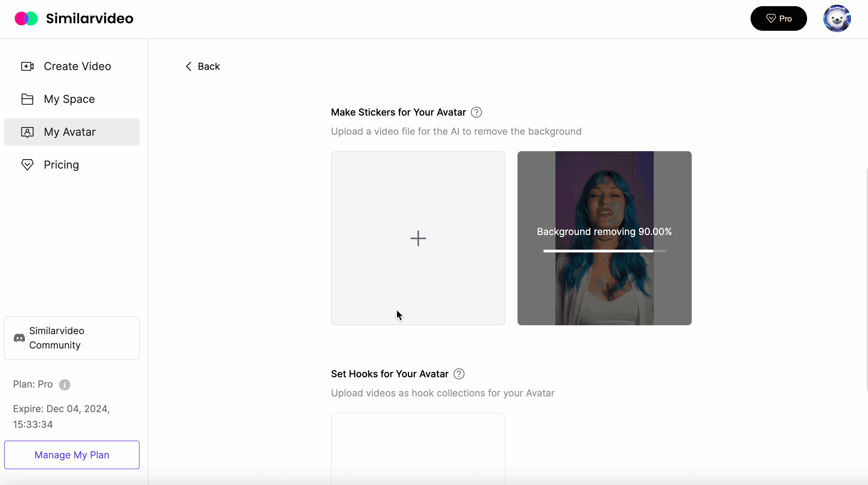Click the hooks video upload box
868x485 pixels.
[418, 449]
